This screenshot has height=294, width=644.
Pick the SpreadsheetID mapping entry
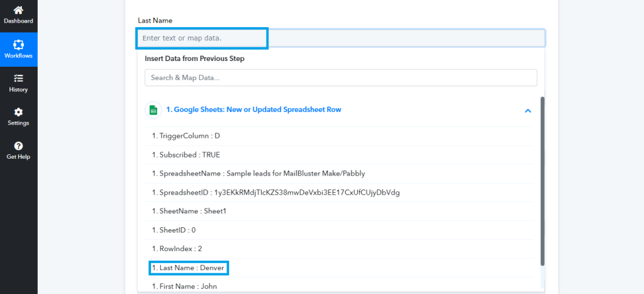tap(276, 193)
